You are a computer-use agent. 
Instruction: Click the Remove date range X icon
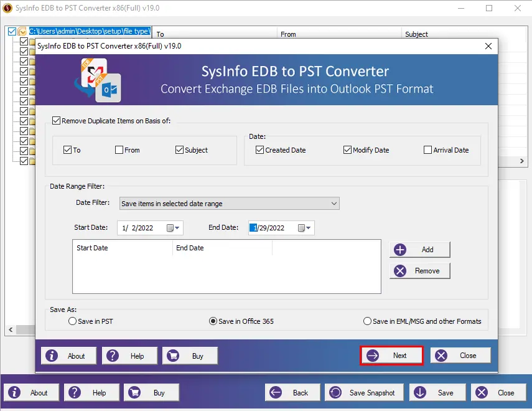(400, 271)
